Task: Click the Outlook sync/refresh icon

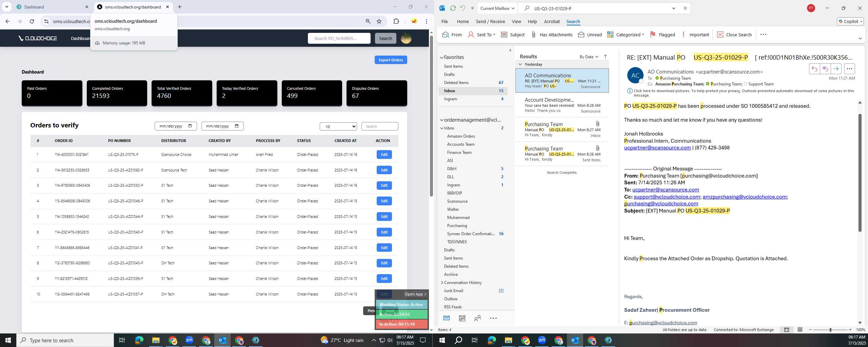Action: click(453, 8)
